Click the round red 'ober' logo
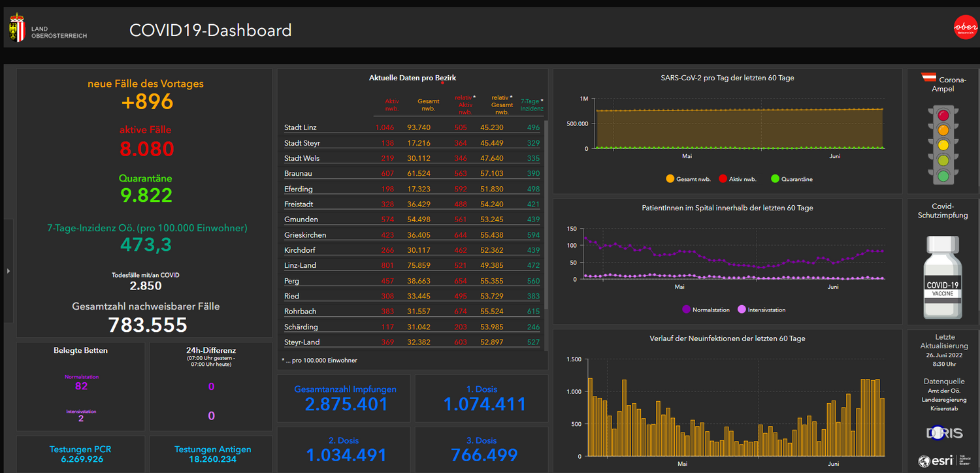The height and width of the screenshot is (473, 980). [965, 27]
